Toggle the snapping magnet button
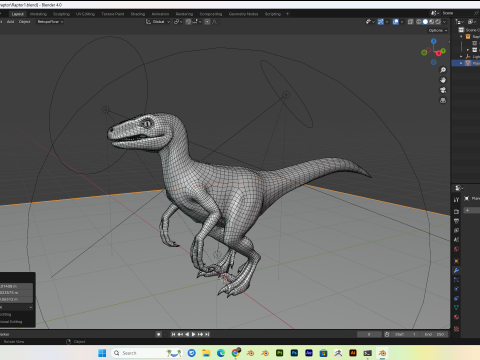The image size is (480, 360). (x=188, y=22)
